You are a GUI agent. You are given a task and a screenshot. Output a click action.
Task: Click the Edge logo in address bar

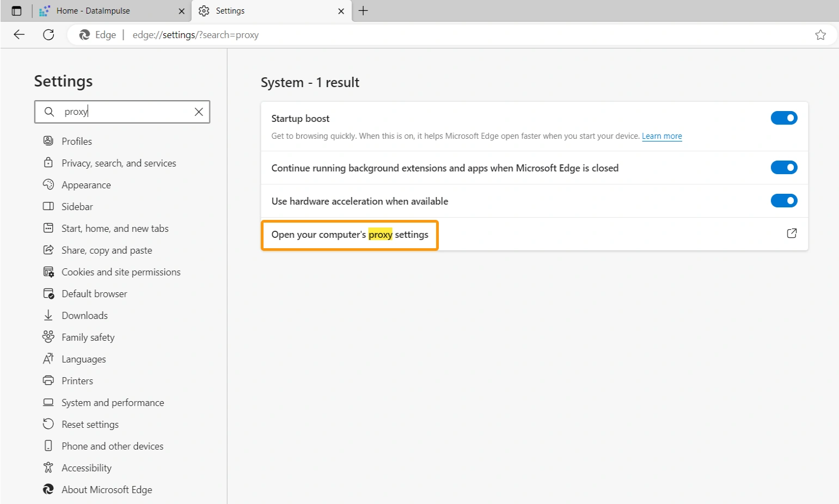point(84,35)
